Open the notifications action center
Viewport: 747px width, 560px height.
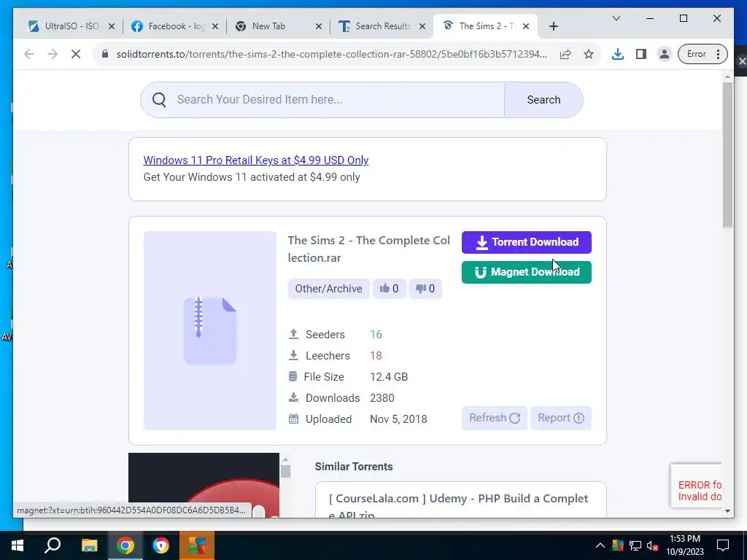(723, 545)
